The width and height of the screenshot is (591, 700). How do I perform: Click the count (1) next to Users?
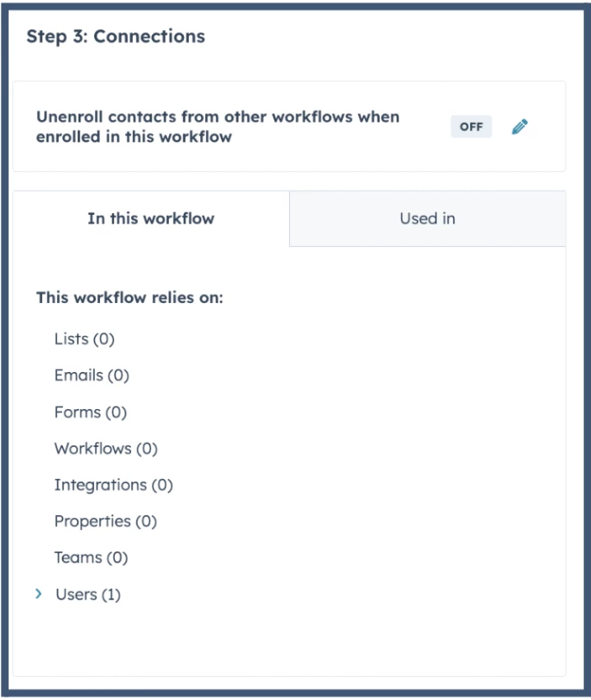tap(111, 595)
